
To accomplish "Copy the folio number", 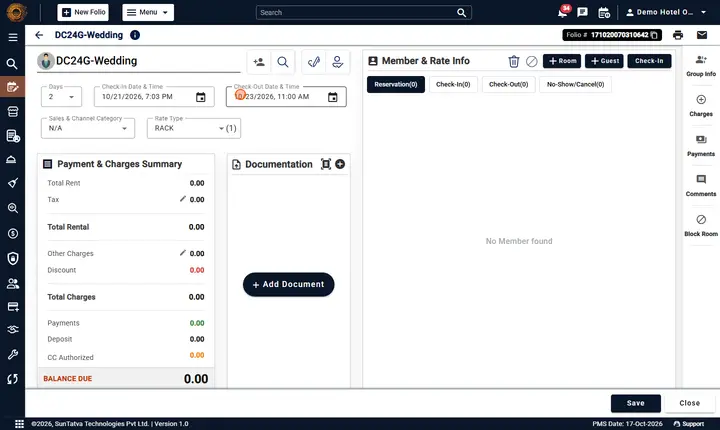I will [x=654, y=35].
